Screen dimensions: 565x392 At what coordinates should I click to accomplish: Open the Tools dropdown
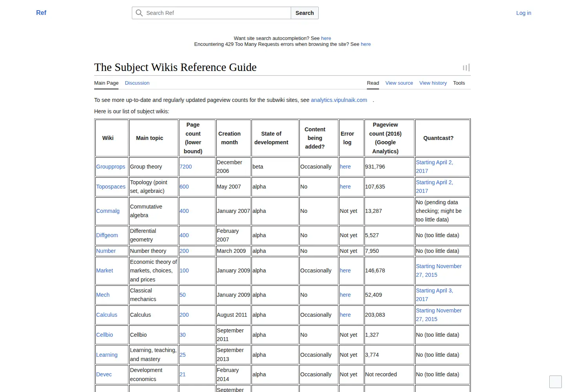click(x=459, y=83)
